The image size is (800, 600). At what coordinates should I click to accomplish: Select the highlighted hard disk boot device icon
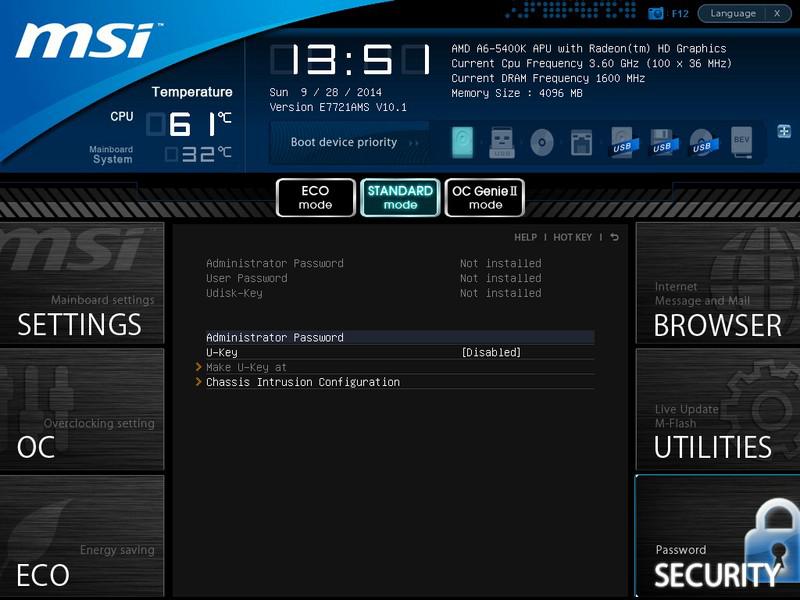click(x=462, y=142)
